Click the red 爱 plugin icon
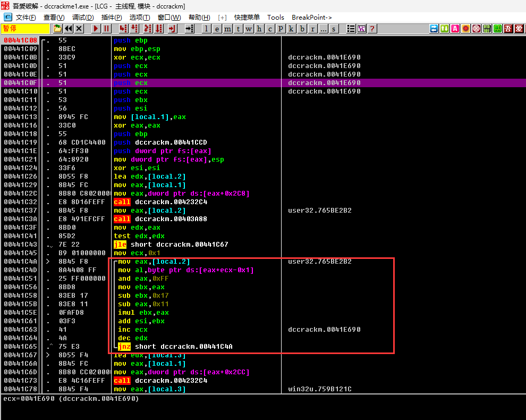 519,29
